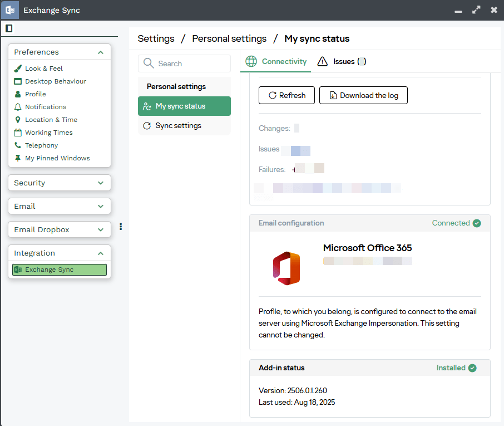Click the Changes: label

(274, 129)
